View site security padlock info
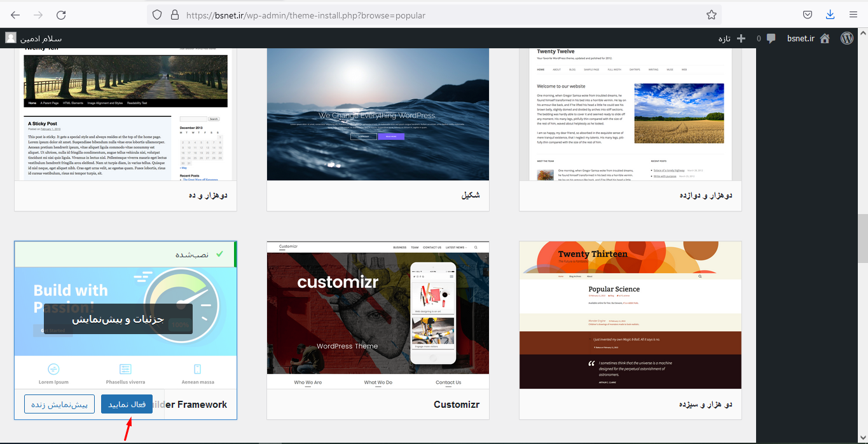Image resolution: width=868 pixels, height=444 pixels. pos(175,15)
